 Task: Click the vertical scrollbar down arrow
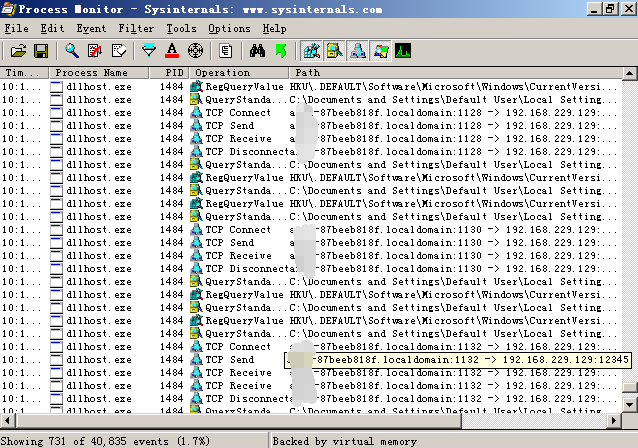pyautogui.click(x=630, y=404)
